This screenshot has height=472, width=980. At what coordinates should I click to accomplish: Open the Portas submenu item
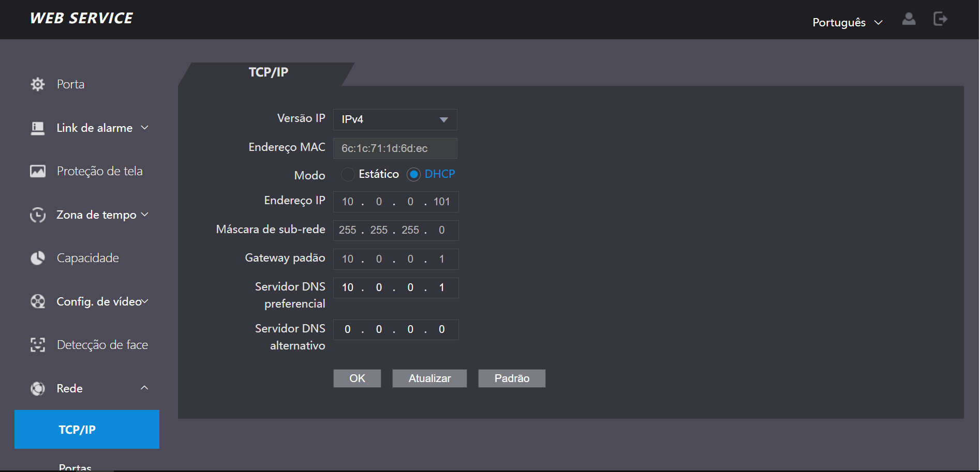(x=75, y=467)
